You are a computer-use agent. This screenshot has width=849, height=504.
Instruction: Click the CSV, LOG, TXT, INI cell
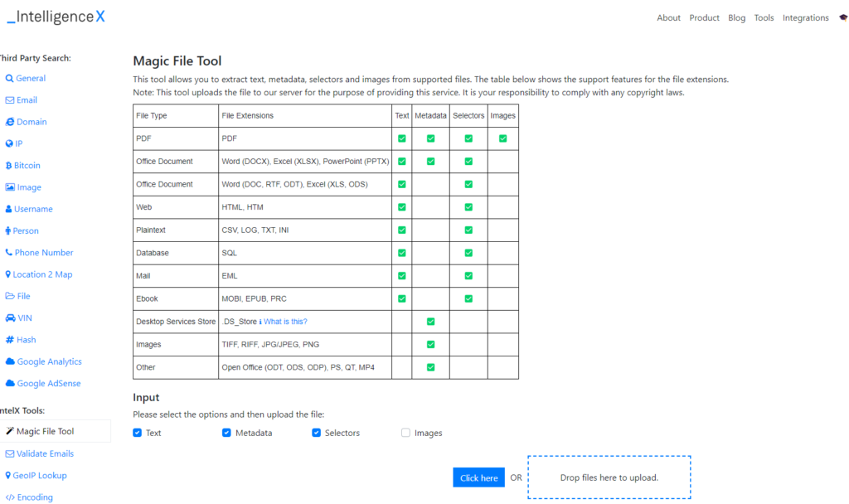305,230
